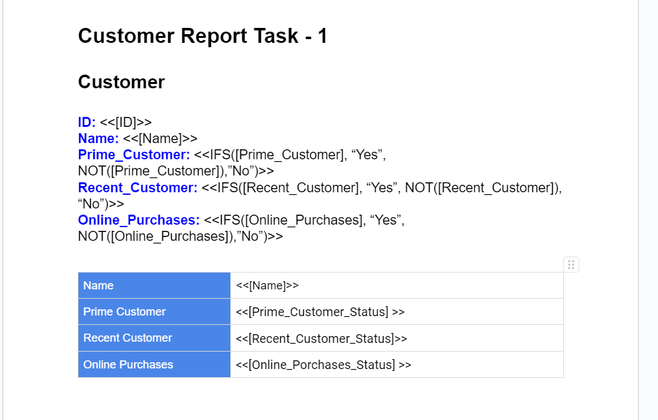Click the cell "<<[Online_Porchases_Status] >>"
658x420 pixels.
pos(397,364)
